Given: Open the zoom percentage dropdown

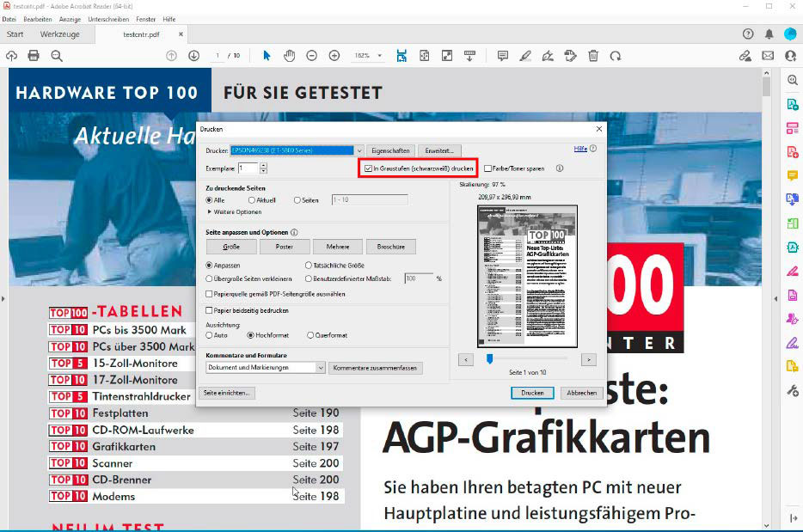Looking at the screenshot, I should click(380, 55).
